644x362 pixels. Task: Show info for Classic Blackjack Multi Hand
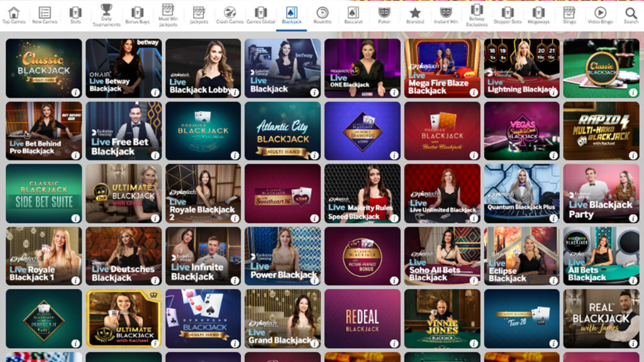tap(75, 92)
